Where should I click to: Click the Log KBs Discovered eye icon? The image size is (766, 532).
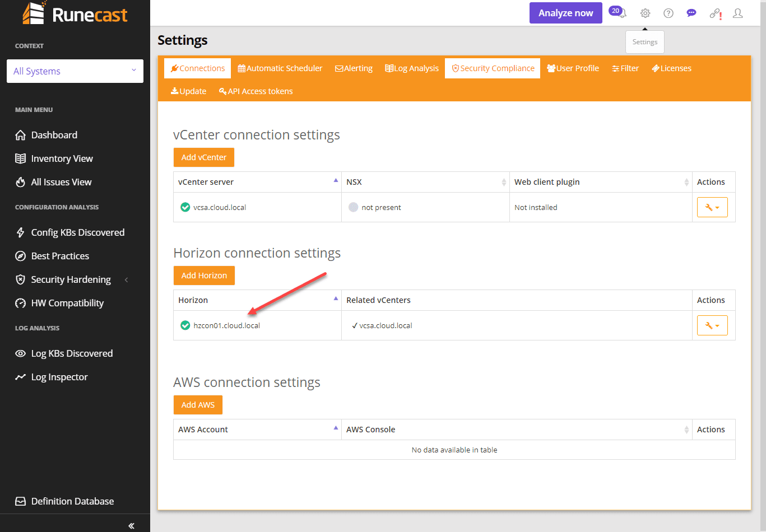point(21,353)
